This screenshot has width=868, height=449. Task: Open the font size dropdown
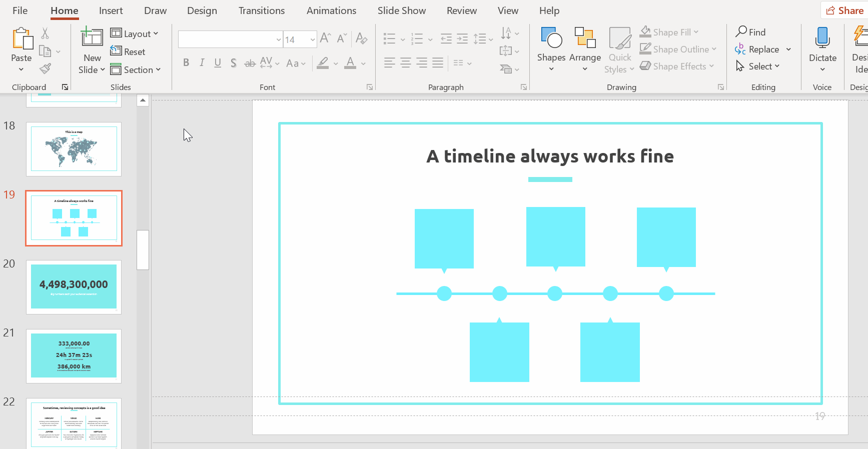313,39
